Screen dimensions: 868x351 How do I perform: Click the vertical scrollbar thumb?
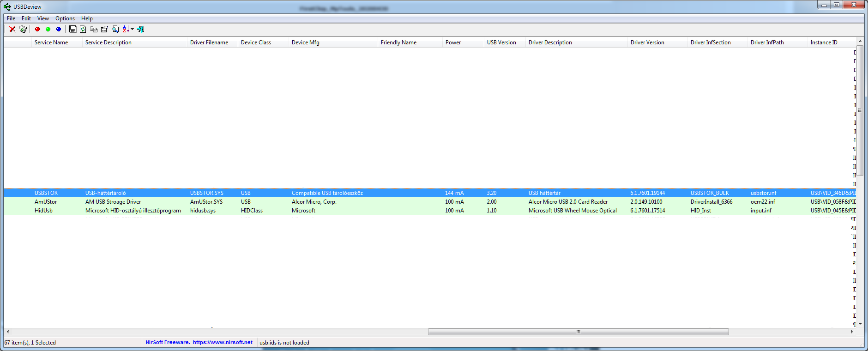[860, 110]
